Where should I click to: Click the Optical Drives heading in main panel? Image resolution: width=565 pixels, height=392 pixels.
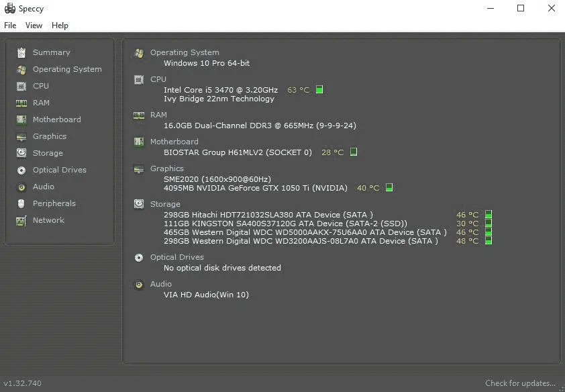177,257
